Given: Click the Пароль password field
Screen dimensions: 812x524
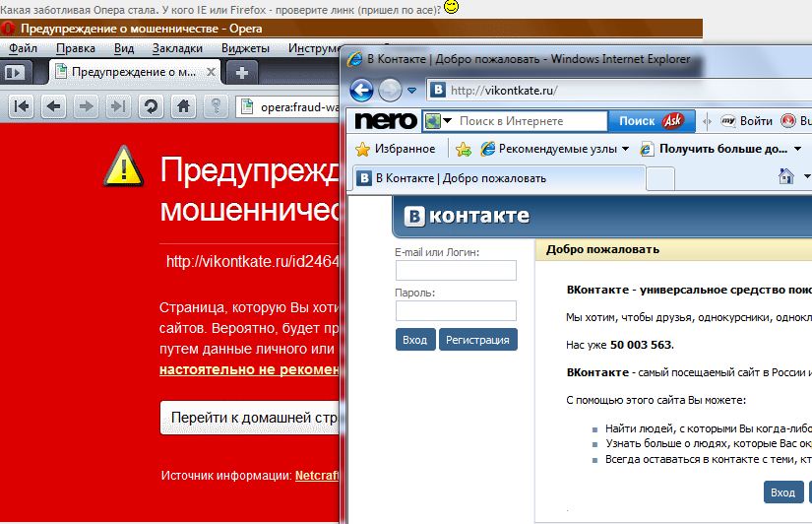Looking at the screenshot, I should coord(456,310).
